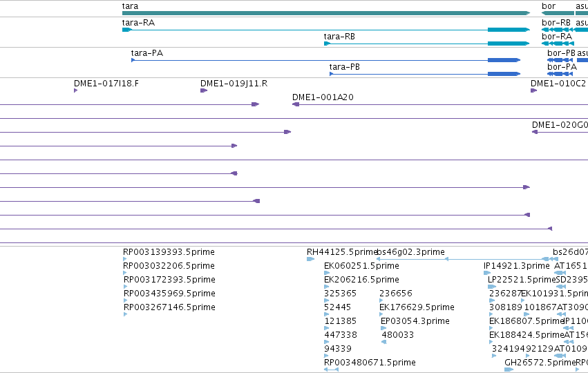Click the LP22521.5prime EST arrow
Screen dimensions: 588x373
click(x=492, y=287)
